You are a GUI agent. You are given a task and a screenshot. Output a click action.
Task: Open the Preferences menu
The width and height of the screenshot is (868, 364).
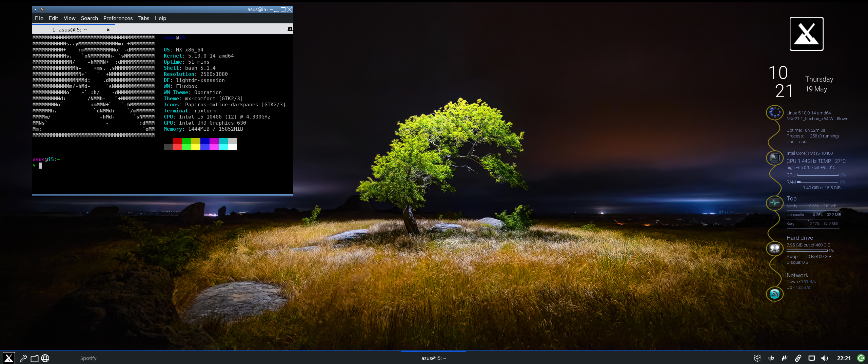coord(118,18)
